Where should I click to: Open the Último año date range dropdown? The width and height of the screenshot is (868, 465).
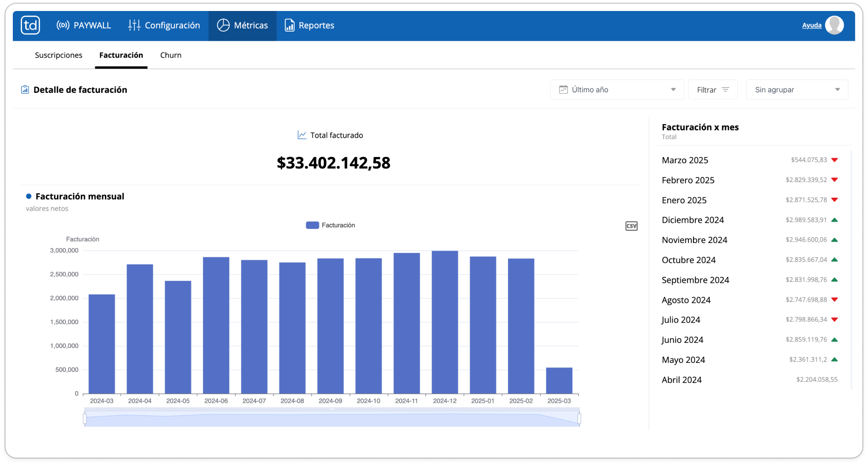(617, 90)
